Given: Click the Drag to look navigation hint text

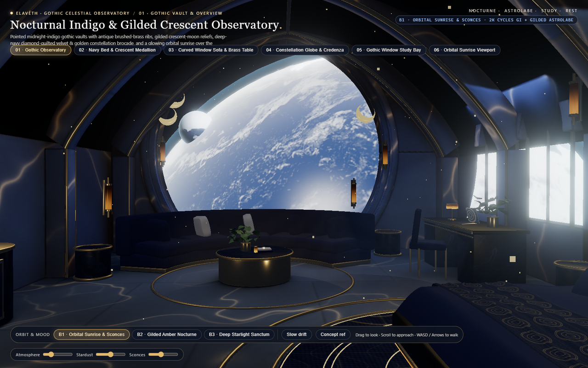Looking at the screenshot, I should coord(407,335).
